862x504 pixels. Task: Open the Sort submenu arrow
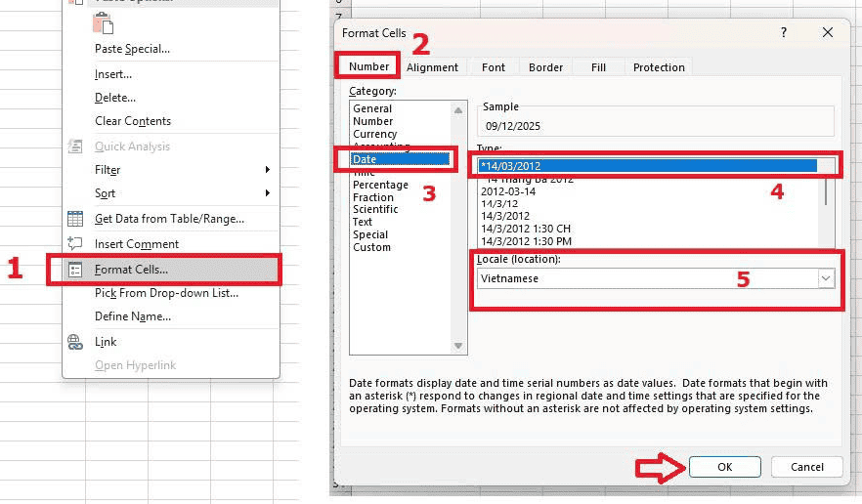pyautogui.click(x=267, y=193)
